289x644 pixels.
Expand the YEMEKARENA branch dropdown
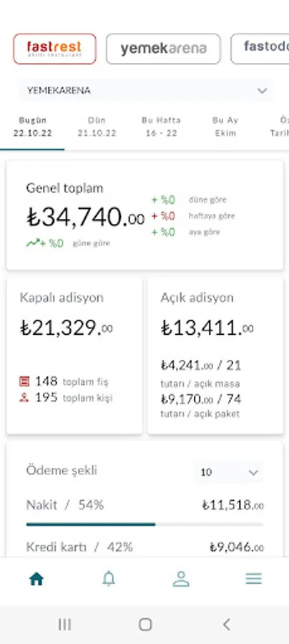(145, 90)
